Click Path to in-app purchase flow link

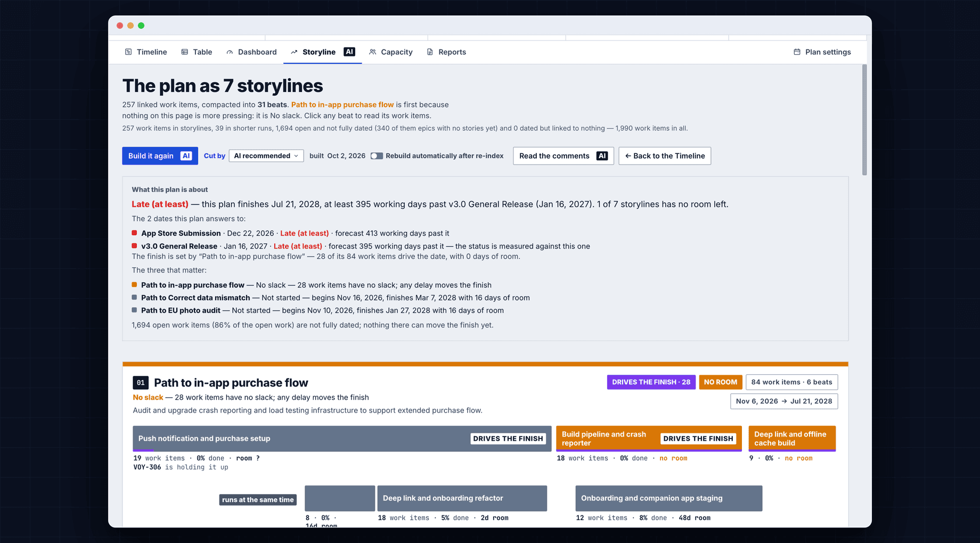tap(342, 105)
